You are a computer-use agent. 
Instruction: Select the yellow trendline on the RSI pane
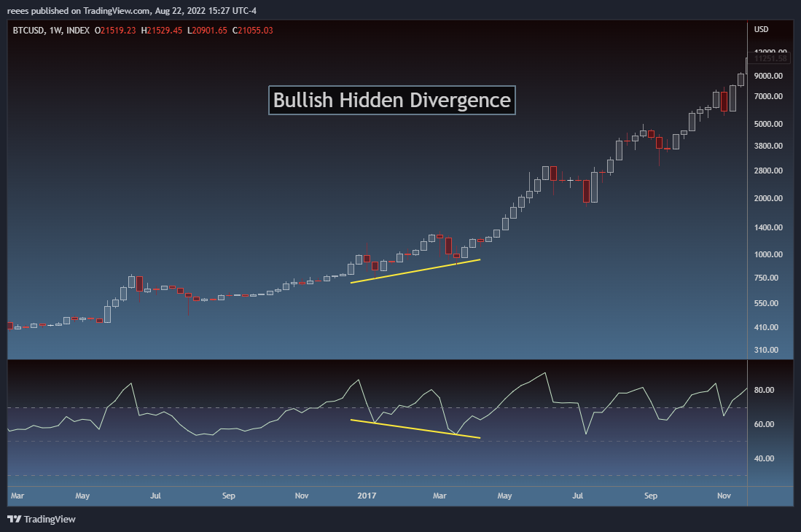[415, 429]
